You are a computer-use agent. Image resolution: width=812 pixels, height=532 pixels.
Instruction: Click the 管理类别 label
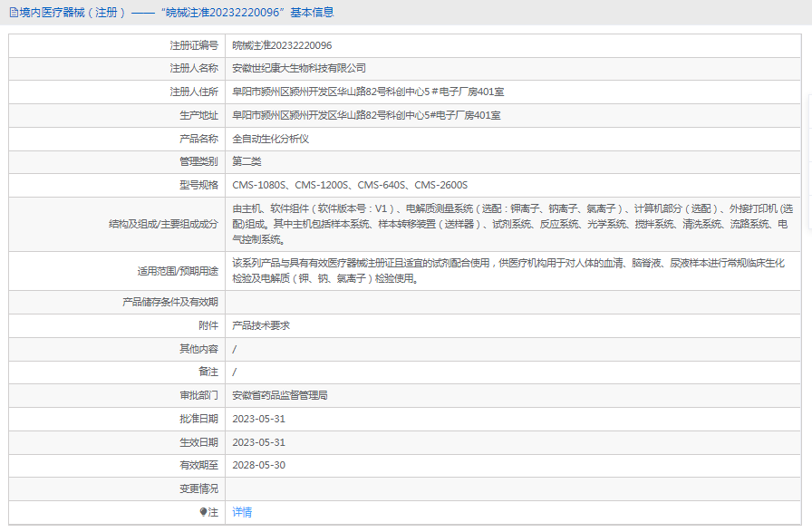[198, 161]
